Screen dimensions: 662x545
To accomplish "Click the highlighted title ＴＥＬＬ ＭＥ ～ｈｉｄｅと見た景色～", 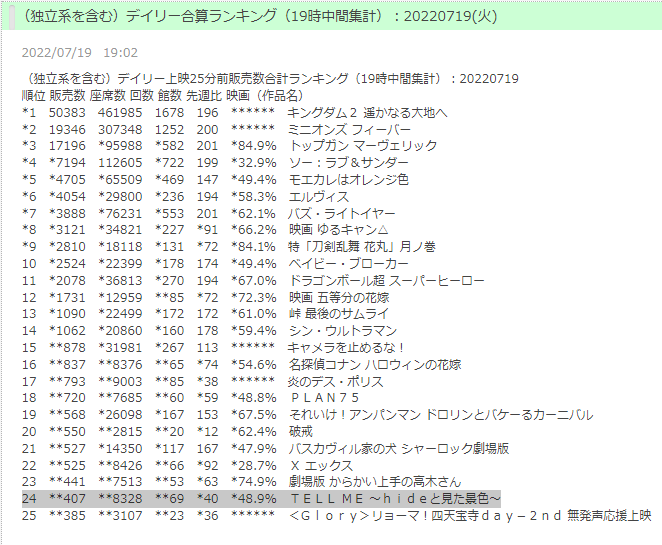I will [395, 499].
